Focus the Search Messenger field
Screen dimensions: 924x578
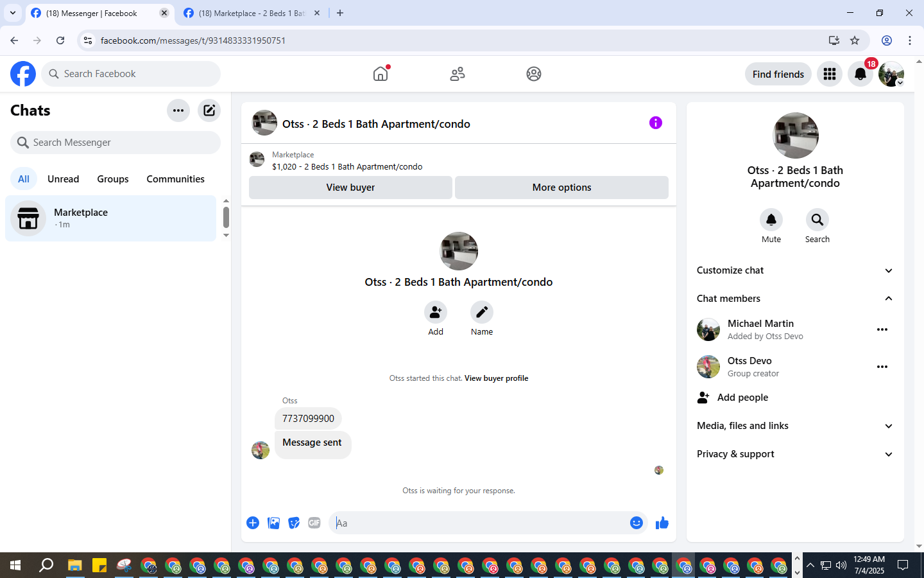pos(116,143)
